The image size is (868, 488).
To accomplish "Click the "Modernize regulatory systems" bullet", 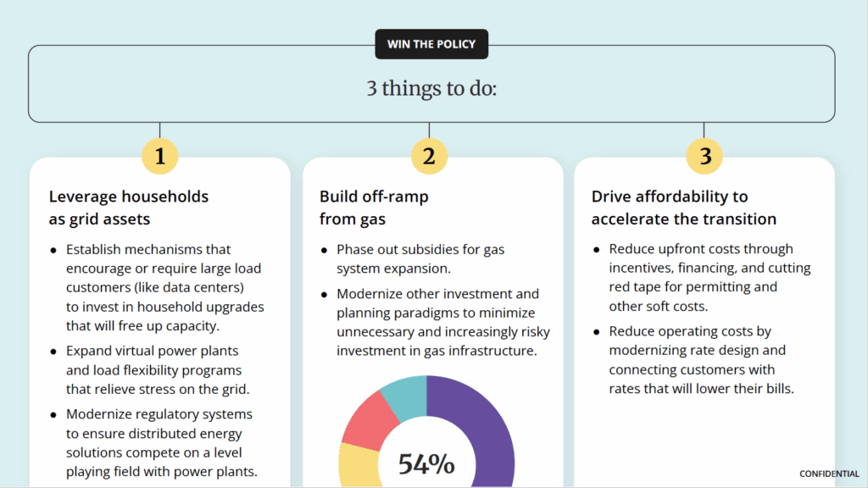I will (161, 442).
